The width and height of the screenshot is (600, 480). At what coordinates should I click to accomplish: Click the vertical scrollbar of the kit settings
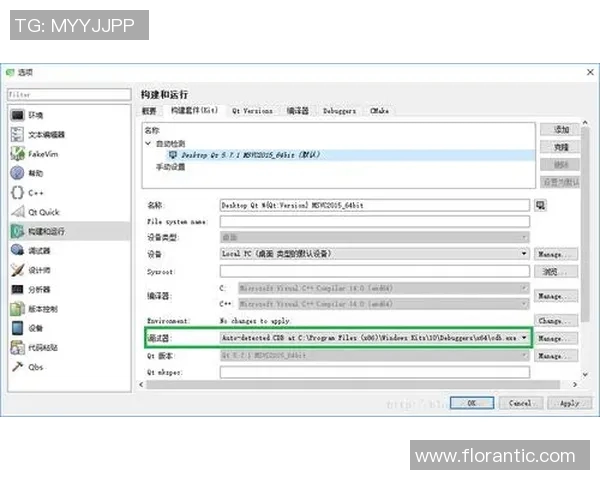(585, 226)
